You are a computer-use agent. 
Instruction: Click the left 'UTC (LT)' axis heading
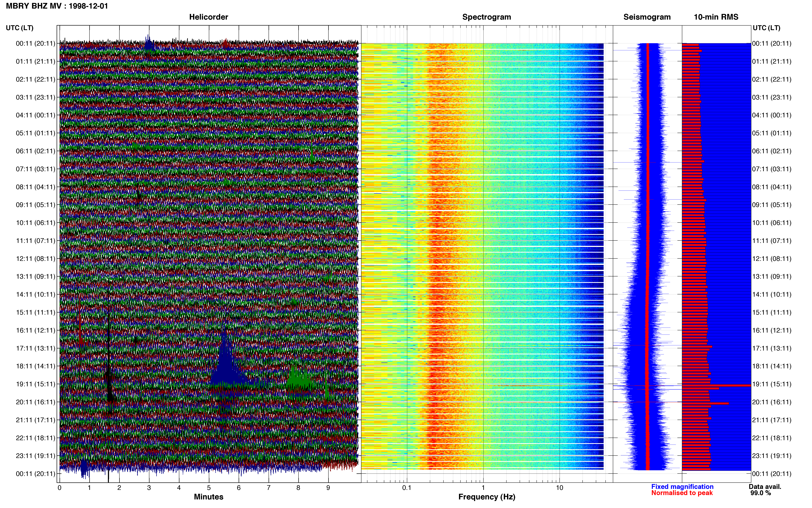[20, 28]
